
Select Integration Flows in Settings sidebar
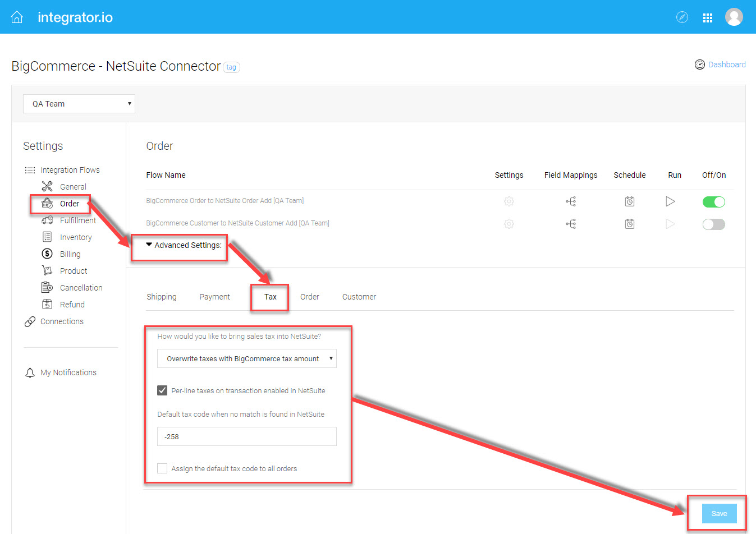tap(70, 170)
